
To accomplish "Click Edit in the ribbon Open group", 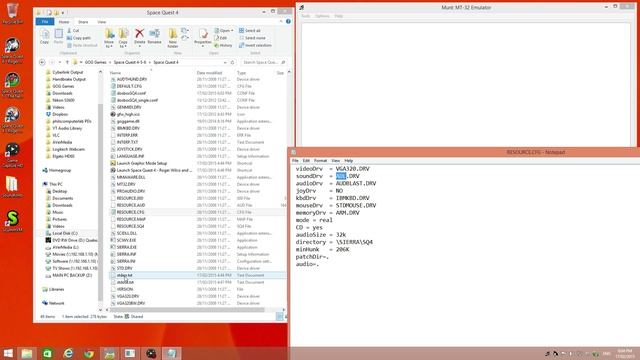I will (x=221, y=38).
